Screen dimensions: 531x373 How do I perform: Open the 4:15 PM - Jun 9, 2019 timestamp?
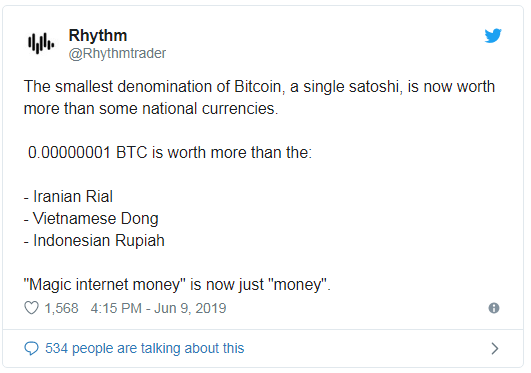(x=158, y=308)
